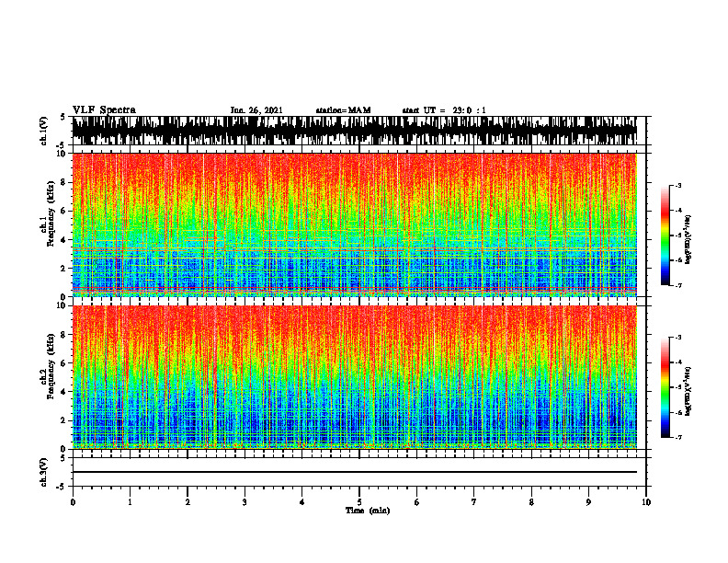Screen dimensions: 728x563
Task: Click the -3 label on ch.2 colorbar
Action: [x=678, y=338]
